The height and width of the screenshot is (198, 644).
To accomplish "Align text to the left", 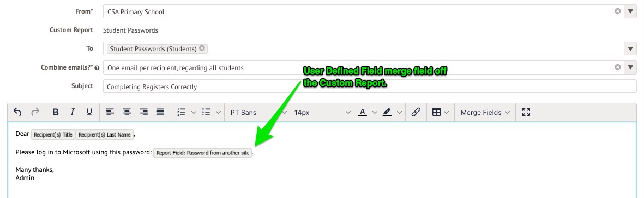I will pyautogui.click(x=110, y=112).
